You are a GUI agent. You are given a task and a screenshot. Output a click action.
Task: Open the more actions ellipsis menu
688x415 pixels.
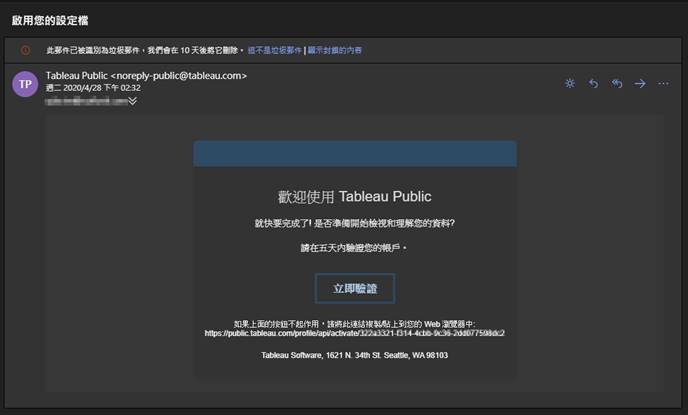663,83
